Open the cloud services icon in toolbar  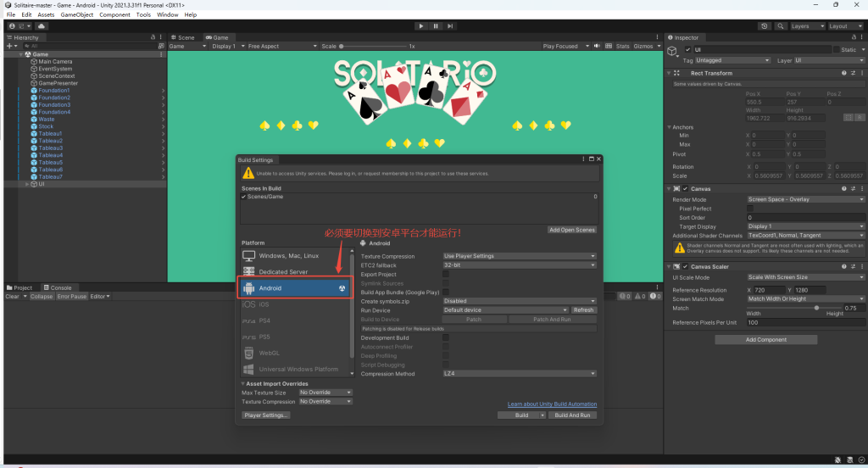(41, 26)
